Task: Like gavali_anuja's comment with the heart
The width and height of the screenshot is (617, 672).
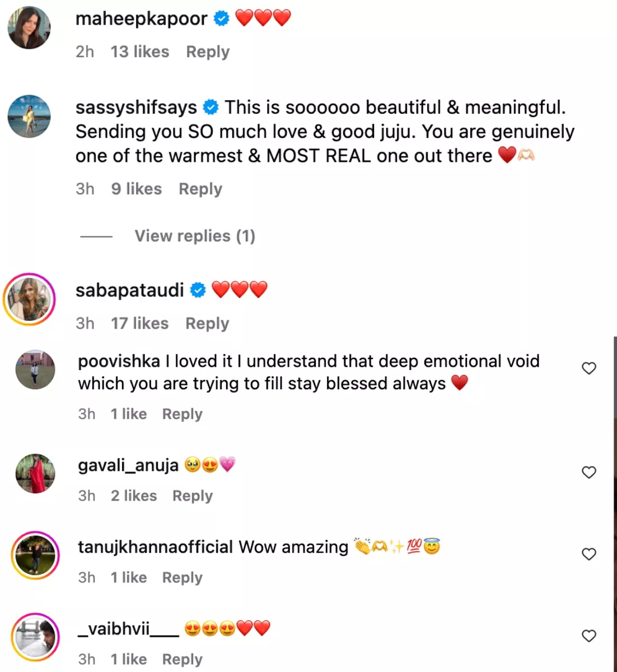Action: coord(588,473)
